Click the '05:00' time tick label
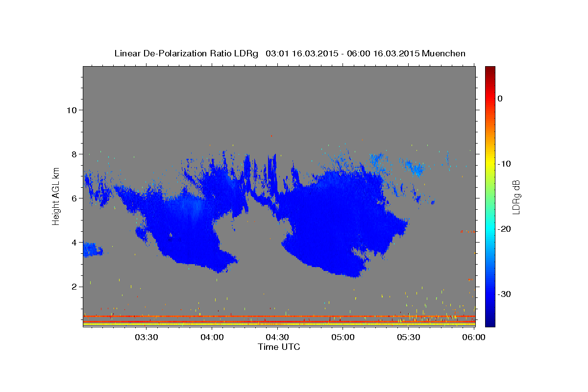The width and height of the screenshot is (588, 392). (343, 337)
